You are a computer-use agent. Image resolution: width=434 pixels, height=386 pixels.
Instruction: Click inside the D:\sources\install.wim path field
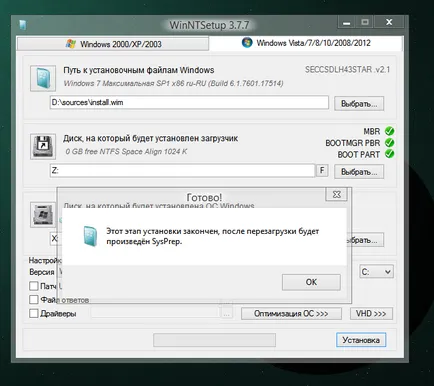click(x=189, y=102)
